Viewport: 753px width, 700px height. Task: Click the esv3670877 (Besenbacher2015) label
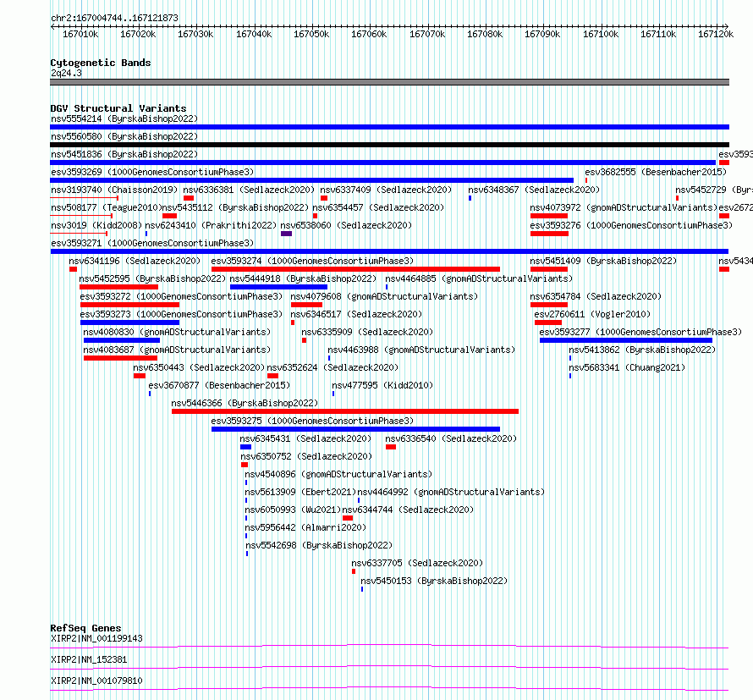tap(219, 385)
